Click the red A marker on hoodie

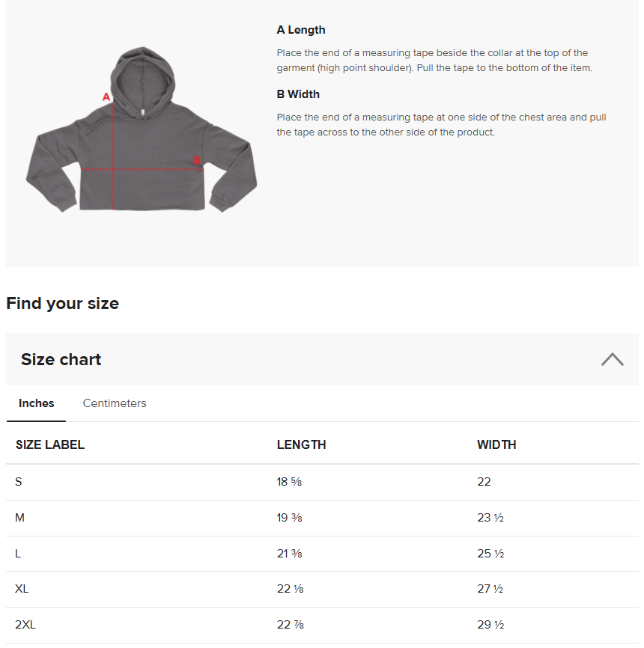[106, 97]
